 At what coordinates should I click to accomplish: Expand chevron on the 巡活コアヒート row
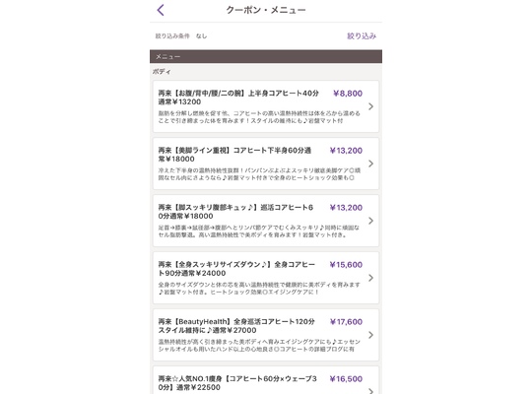pyautogui.click(x=370, y=221)
